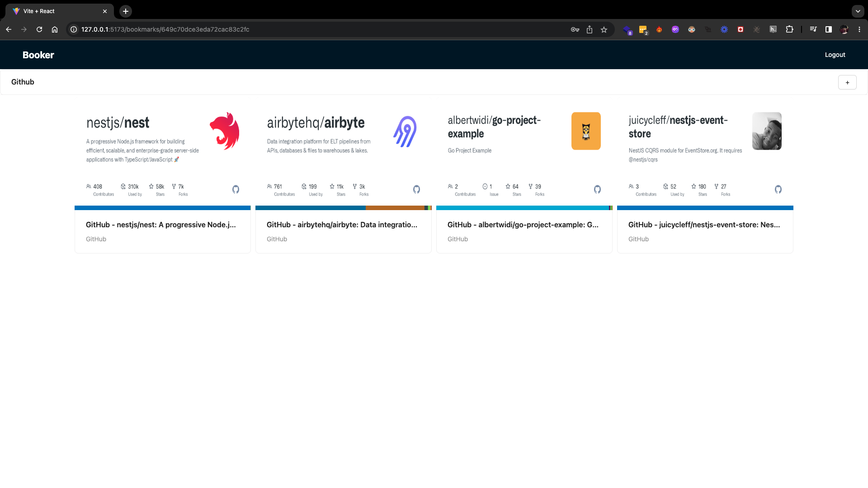Open the juicycleff/nestjs-event-store card title
Screen dimensions: 868x488
point(703,225)
